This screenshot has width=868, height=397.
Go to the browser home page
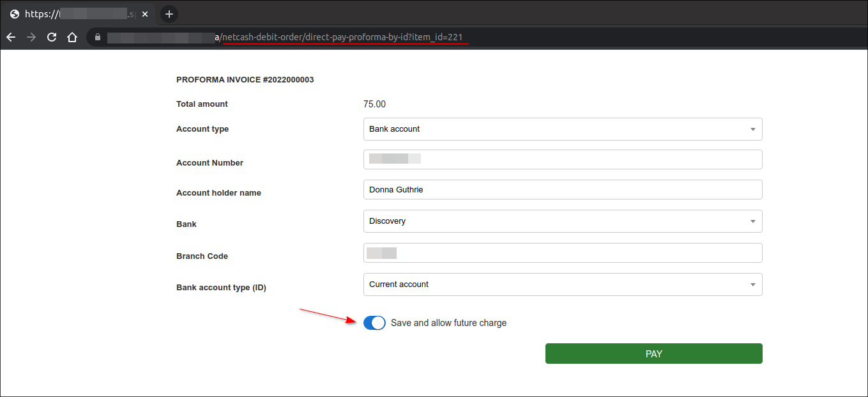tap(72, 37)
